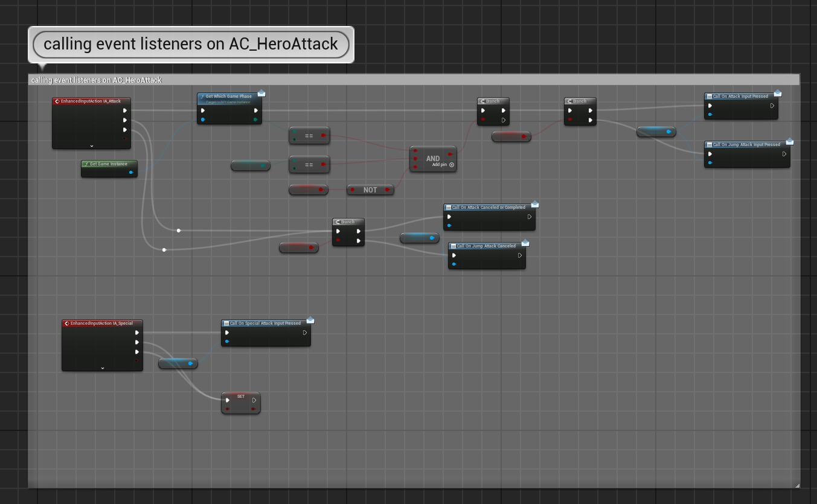Click the resize handle of the comment box
This screenshot has height=504, width=817.
click(x=796, y=485)
